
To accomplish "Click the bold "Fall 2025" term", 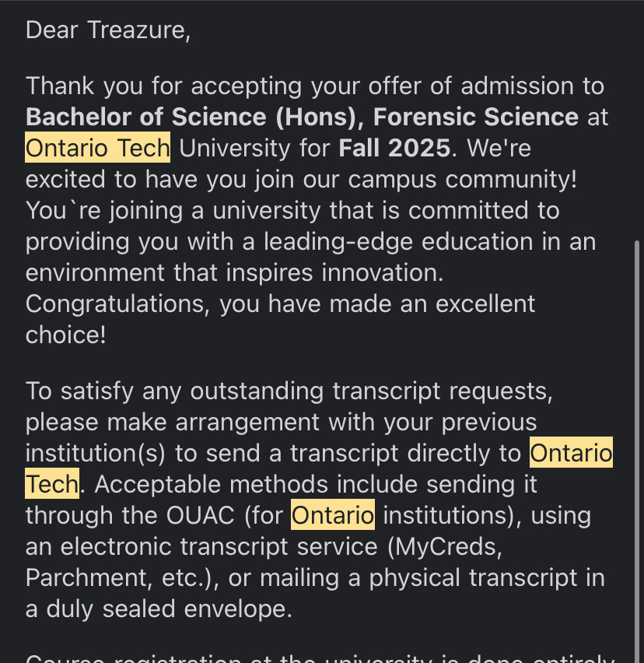I will click(394, 148).
